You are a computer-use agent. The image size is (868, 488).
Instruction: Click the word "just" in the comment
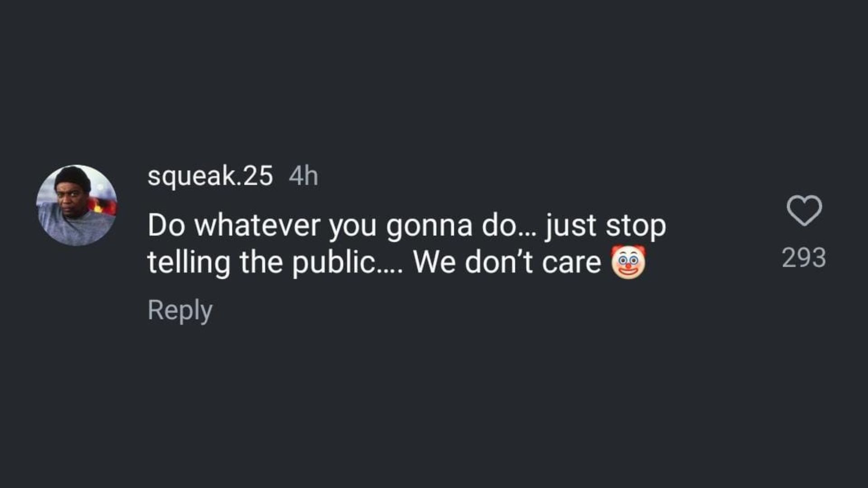[571, 226]
